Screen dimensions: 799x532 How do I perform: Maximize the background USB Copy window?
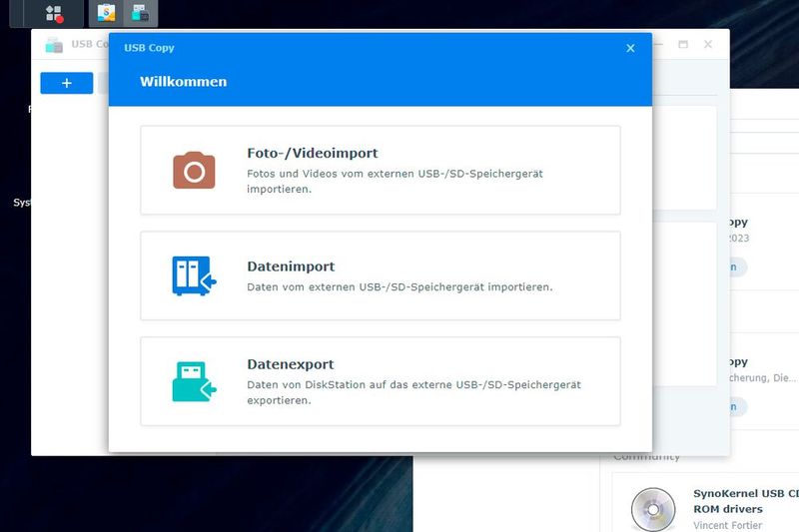point(683,44)
